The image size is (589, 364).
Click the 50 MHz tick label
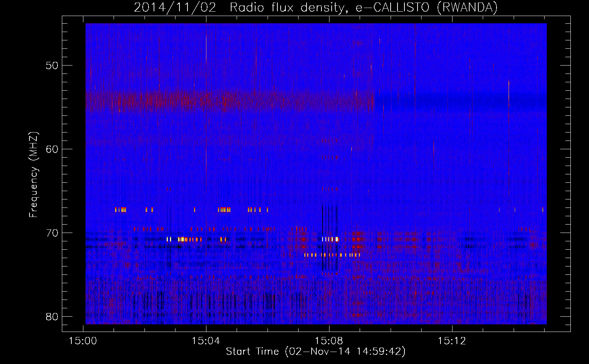pyautogui.click(x=52, y=66)
